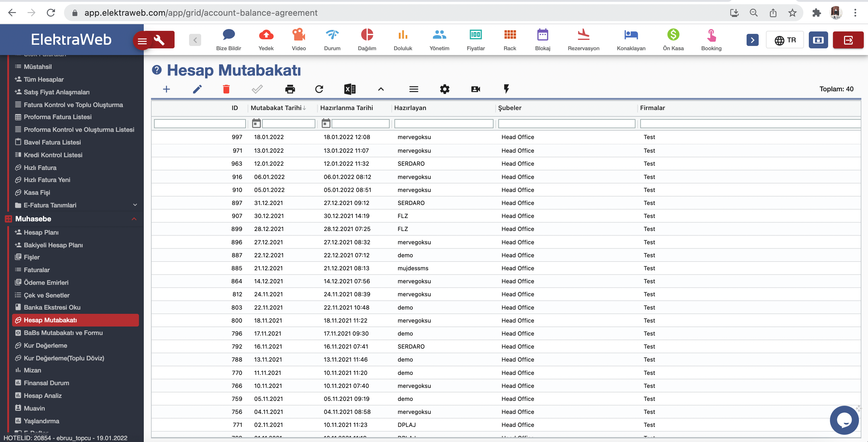Open Kur Değerleme menu item
Screen dimensions: 868x442
pos(45,345)
